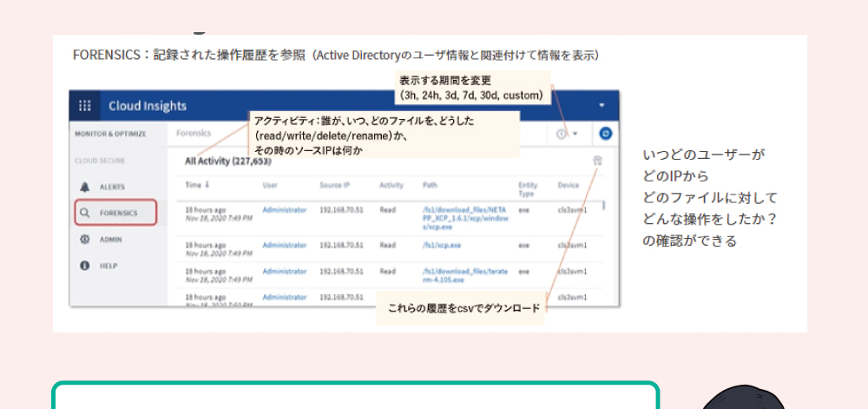This screenshot has height=409, width=868.
Task: Click the Help info icon
Action: [85, 266]
